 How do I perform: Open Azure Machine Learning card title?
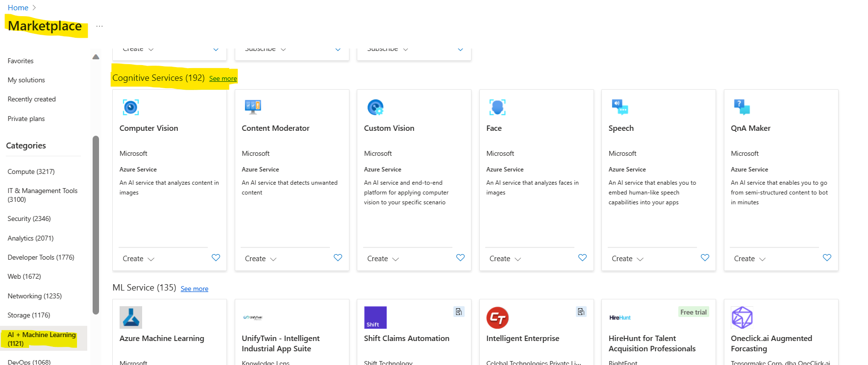click(162, 339)
